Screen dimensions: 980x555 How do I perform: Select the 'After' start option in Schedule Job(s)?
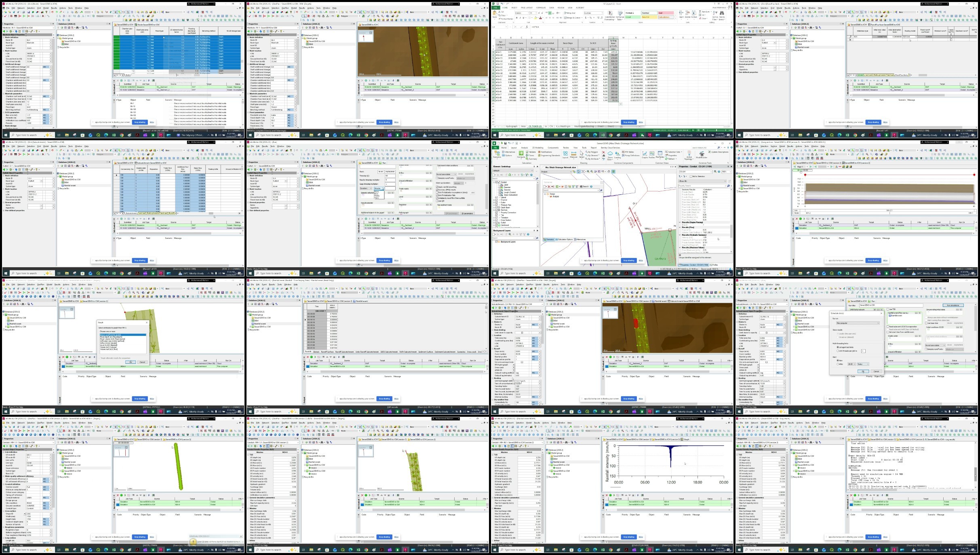(x=838, y=364)
